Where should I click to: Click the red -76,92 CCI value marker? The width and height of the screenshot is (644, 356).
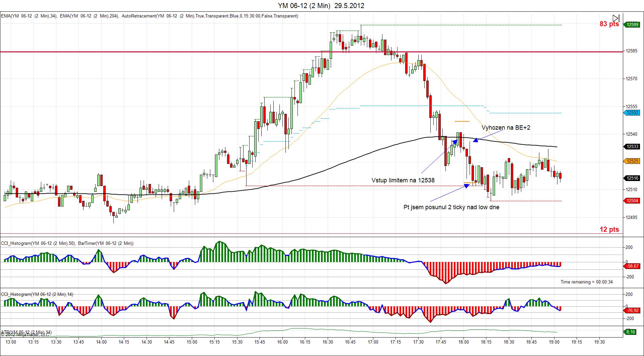[632, 310]
